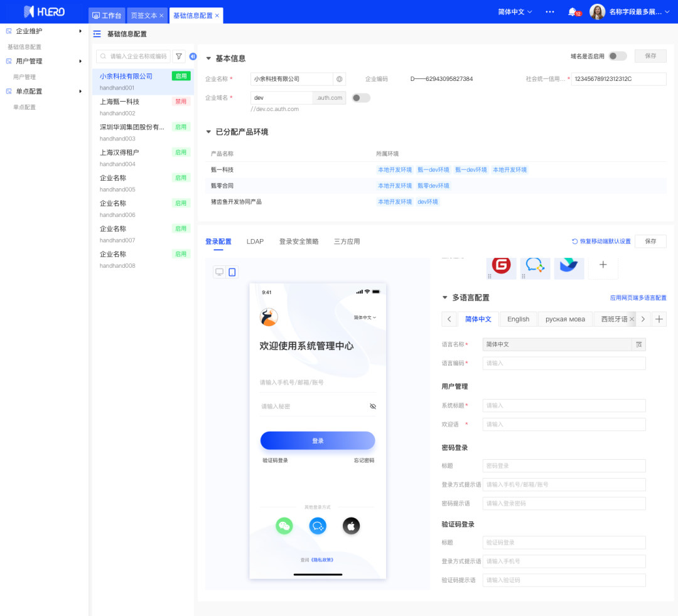Click the 恢复移动端默认设置 link
Screen dimensions: 678x616
point(601,242)
